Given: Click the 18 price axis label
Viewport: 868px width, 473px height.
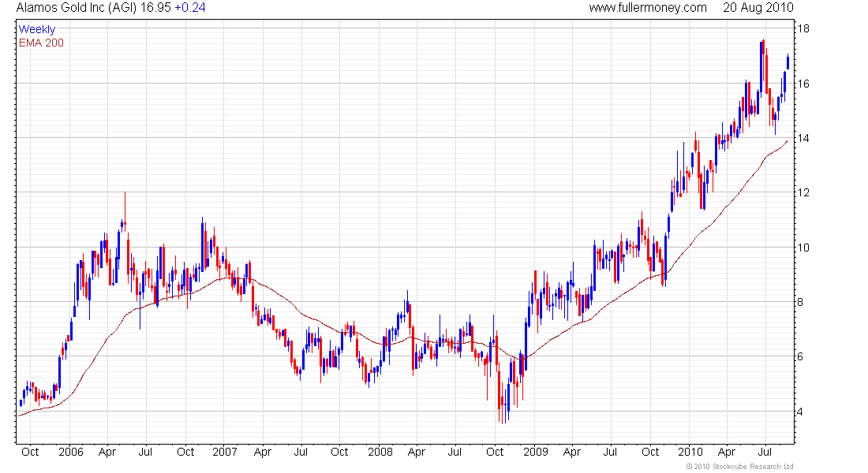Looking at the screenshot, I should point(803,29).
